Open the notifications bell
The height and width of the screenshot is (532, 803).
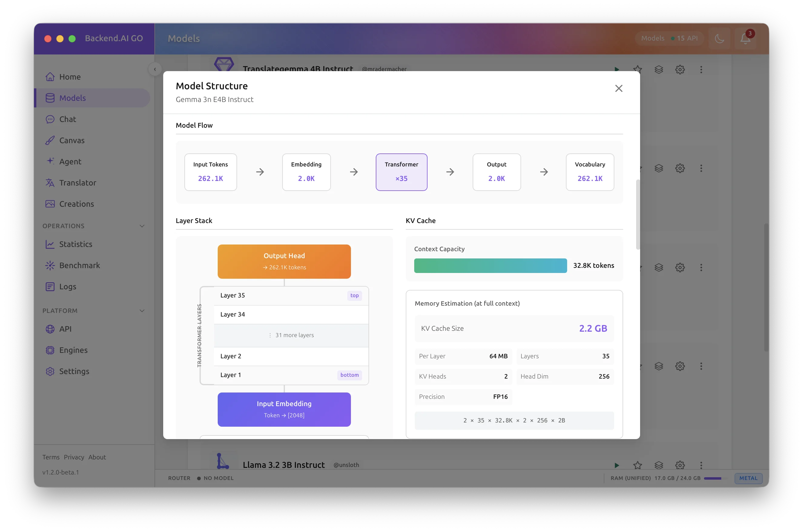(x=745, y=38)
